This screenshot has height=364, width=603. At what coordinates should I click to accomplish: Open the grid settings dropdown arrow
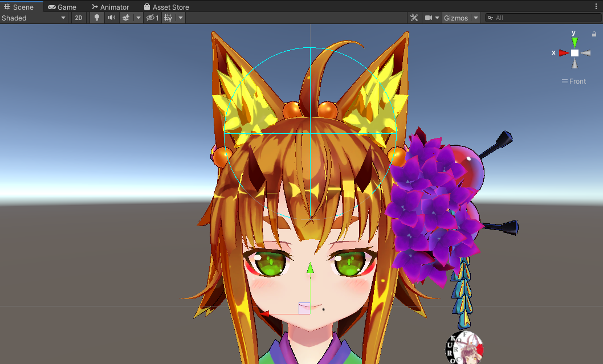180,18
